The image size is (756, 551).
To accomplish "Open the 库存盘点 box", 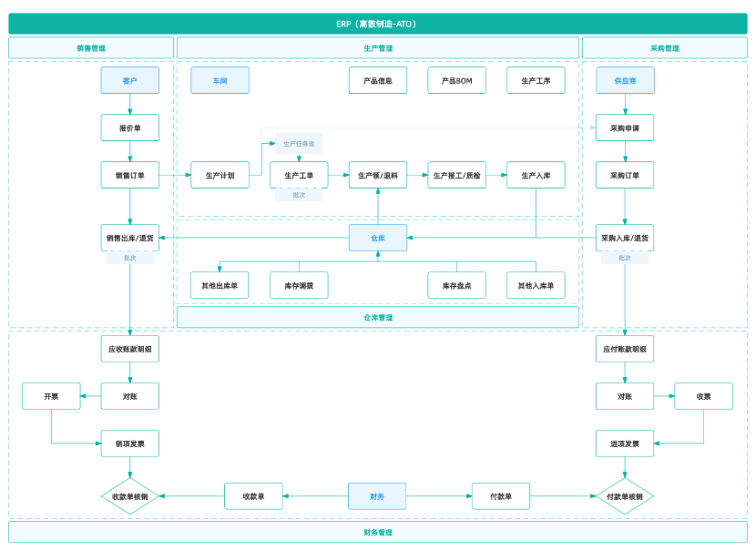I will click(x=456, y=285).
